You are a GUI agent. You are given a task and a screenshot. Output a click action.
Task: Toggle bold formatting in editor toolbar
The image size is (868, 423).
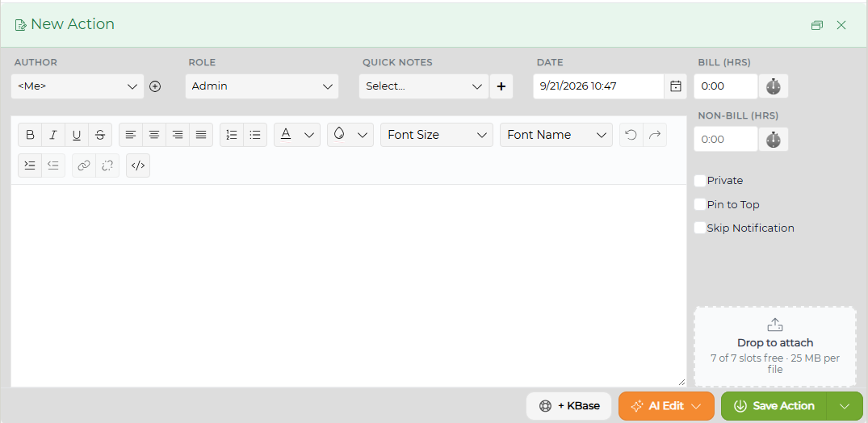(31, 135)
